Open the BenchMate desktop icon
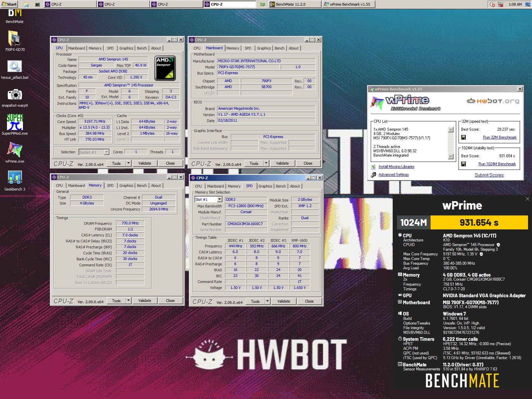Image resolution: width=532 pixels, height=399 pixels. tap(15, 16)
